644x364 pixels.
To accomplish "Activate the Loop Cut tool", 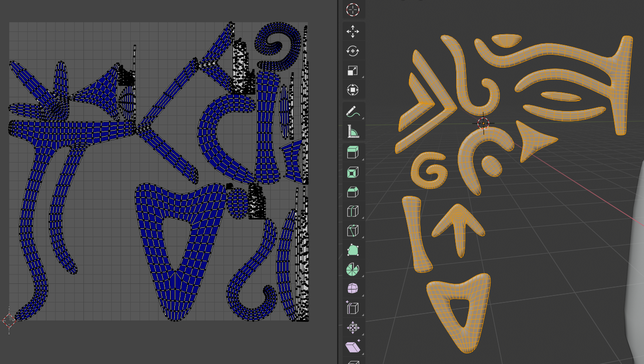I will (353, 211).
